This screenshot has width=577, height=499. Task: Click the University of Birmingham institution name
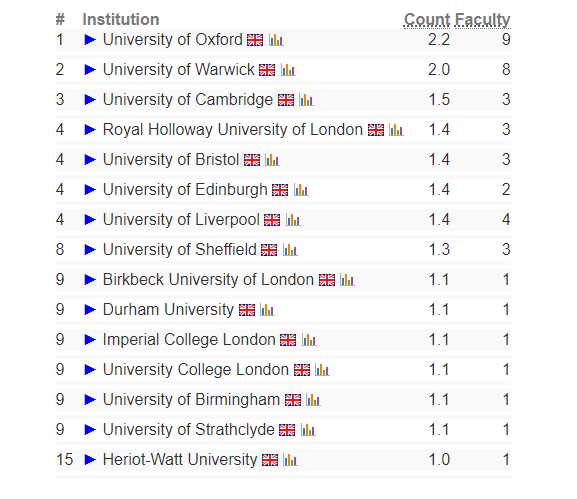[x=191, y=400]
